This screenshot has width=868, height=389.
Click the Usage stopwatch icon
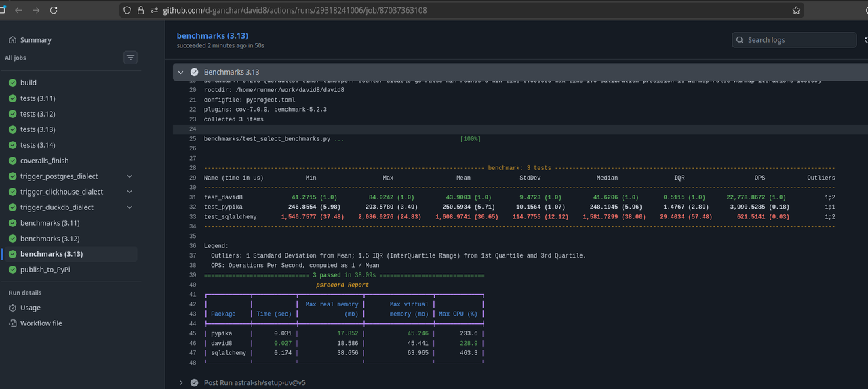13,308
